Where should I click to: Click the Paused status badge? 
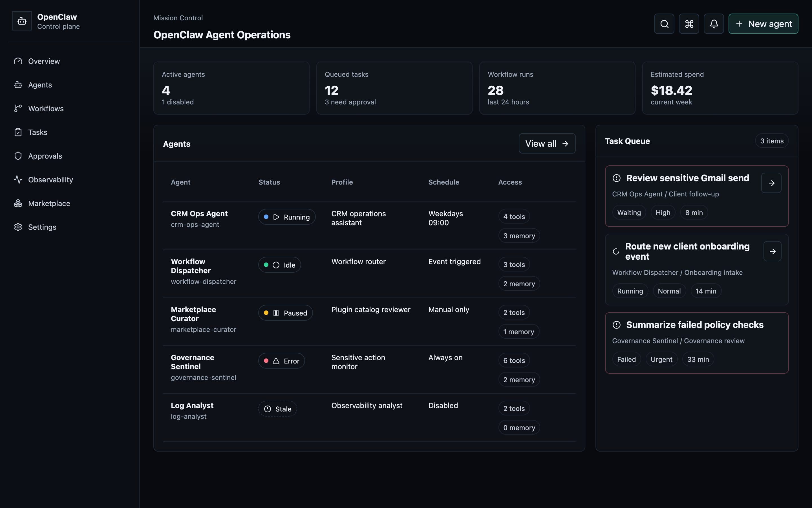(285, 313)
